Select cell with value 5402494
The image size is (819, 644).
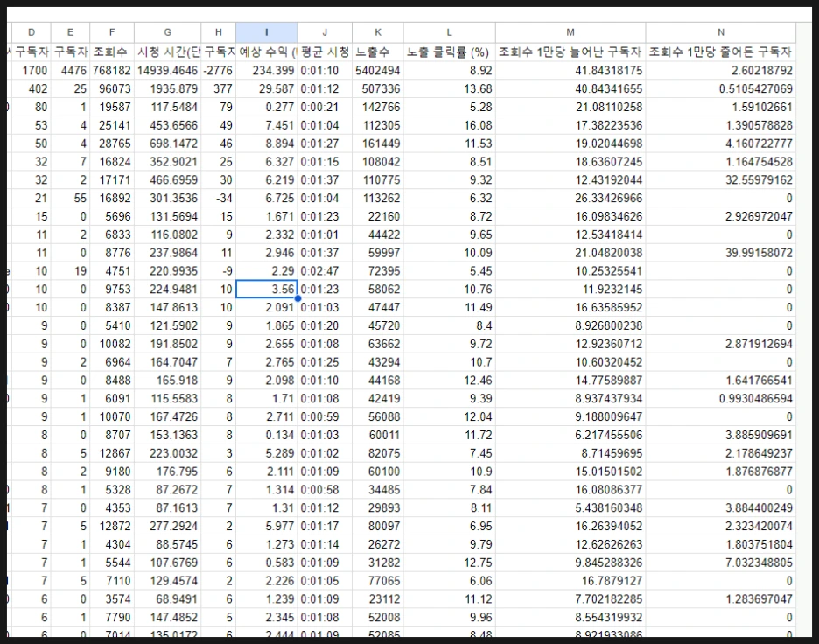[378, 70]
